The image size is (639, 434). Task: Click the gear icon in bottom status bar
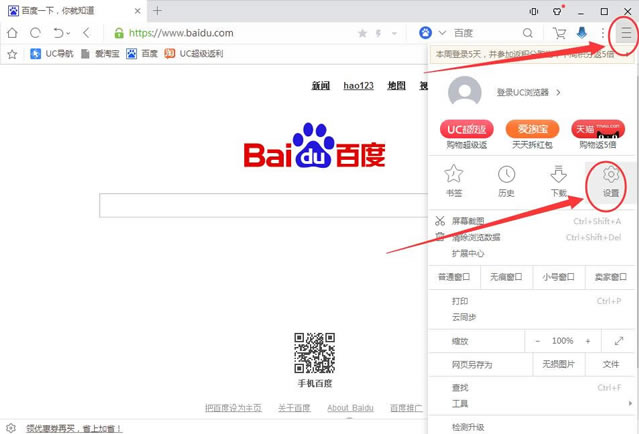click(11, 428)
